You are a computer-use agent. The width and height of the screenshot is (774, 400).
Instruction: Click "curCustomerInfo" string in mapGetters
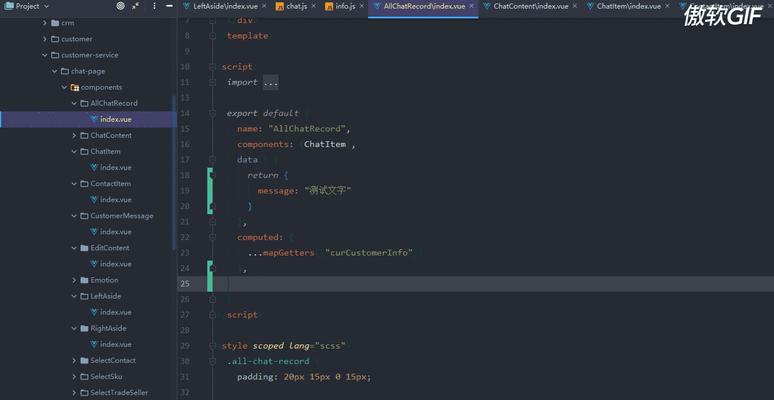point(369,253)
